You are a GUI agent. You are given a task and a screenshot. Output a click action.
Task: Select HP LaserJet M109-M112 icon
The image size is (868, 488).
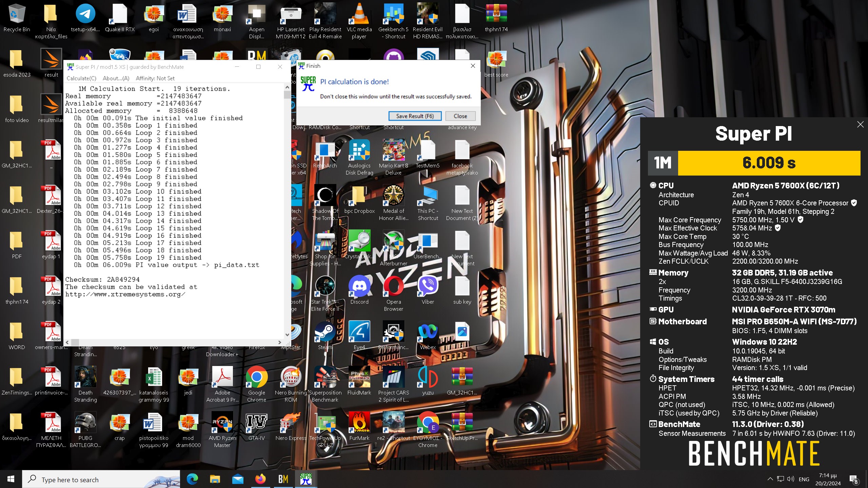(x=291, y=21)
